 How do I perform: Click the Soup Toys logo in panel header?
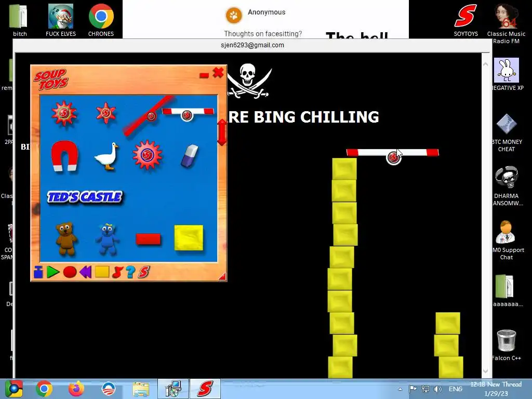click(51, 79)
